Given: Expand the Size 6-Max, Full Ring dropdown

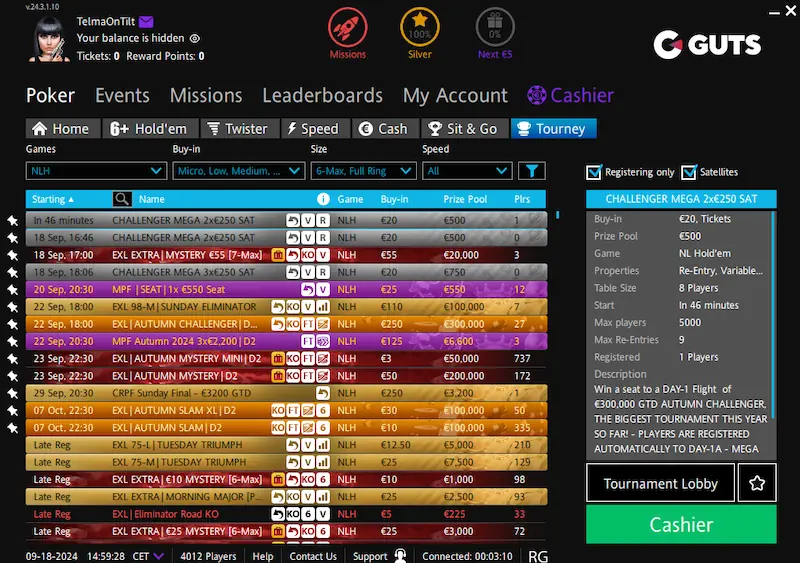Looking at the screenshot, I should click(363, 171).
